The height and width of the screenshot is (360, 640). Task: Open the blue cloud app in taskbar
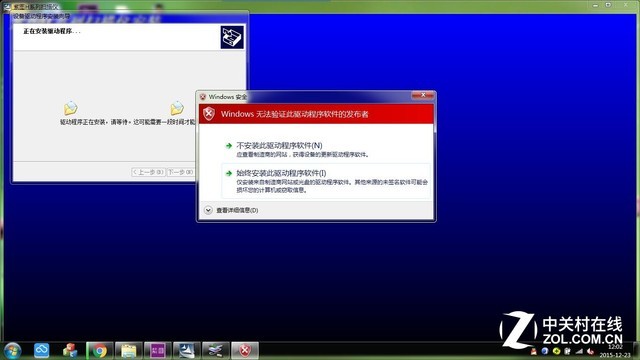(41, 350)
